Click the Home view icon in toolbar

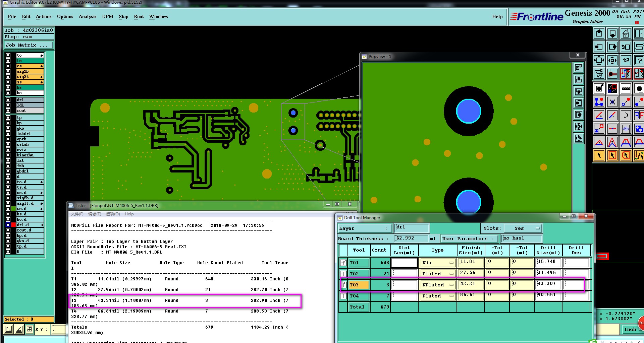pos(626,33)
